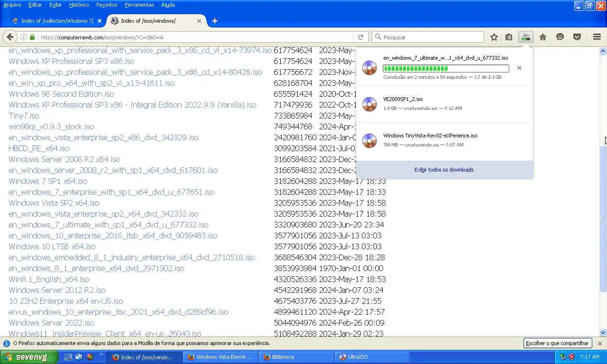Open Windows 10 LTSB x64.iso link
607x364 pixels.
(x=52, y=246)
